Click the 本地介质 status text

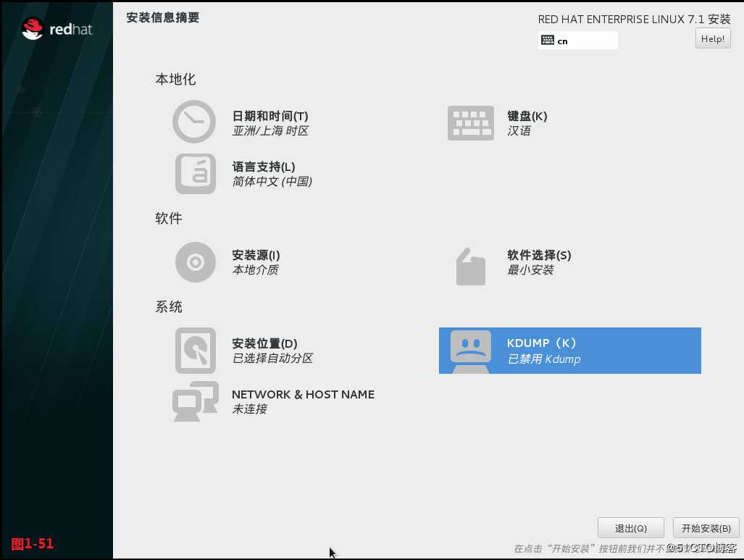coord(255,269)
